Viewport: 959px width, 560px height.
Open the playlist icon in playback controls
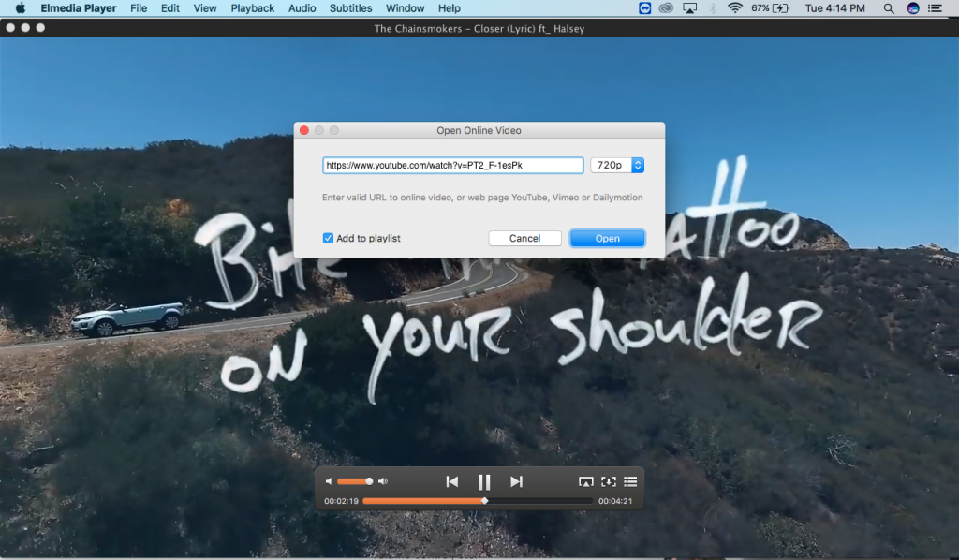coord(630,480)
